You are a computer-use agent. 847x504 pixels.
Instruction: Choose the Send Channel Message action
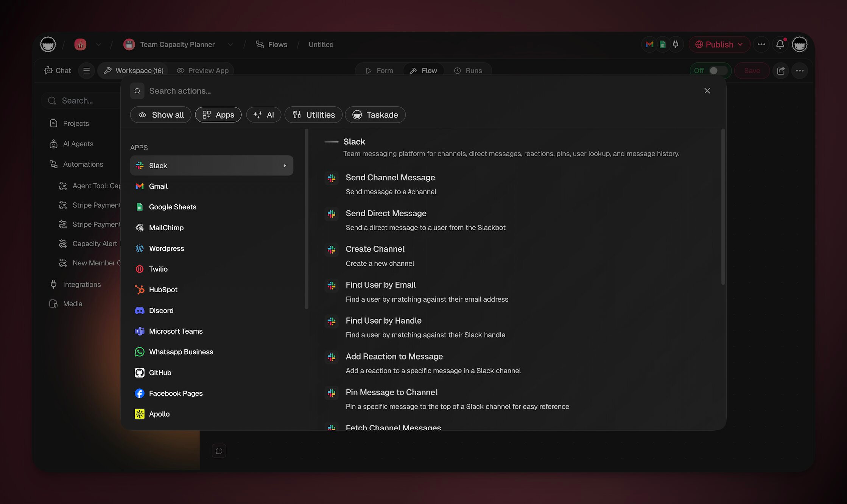point(390,178)
